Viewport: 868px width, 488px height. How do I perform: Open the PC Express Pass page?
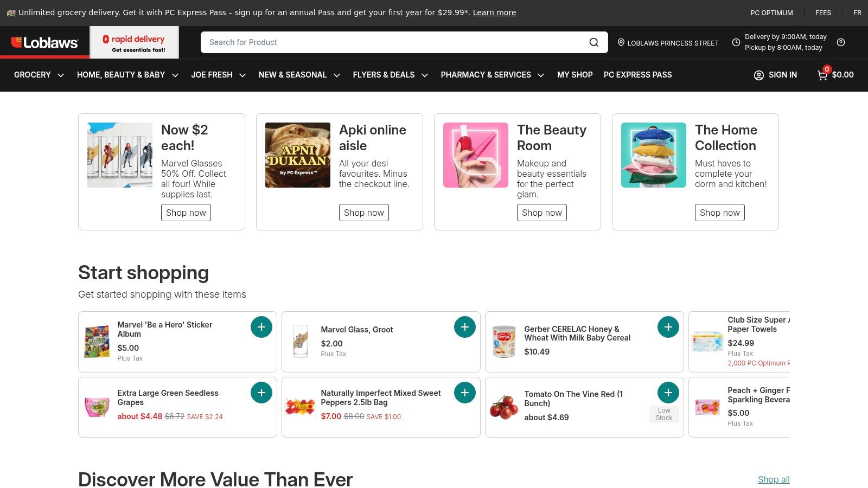tap(637, 75)
